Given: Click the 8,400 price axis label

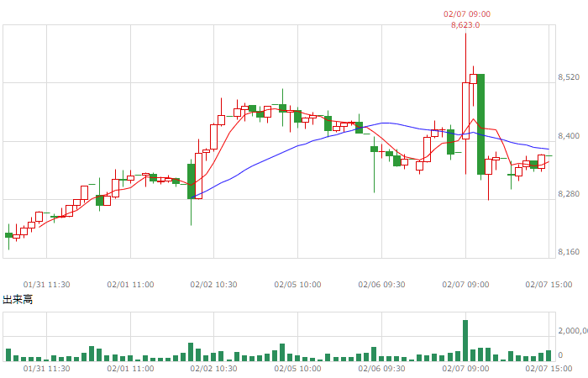Looking at the screenshot, I should click(569, 136).
